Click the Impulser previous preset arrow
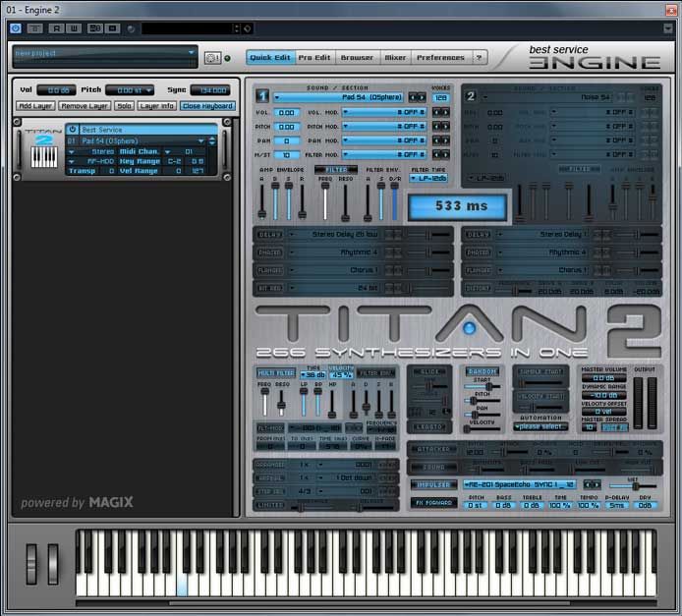The image size is (682, 616). (x=587, y=484)
